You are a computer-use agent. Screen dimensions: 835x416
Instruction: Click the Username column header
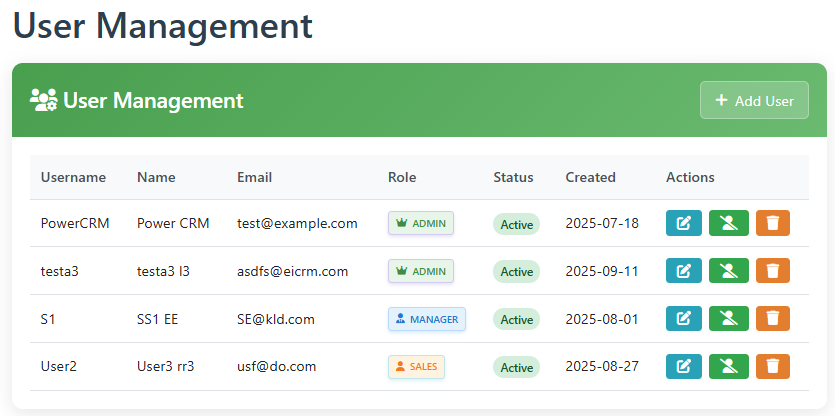(73, 177)
